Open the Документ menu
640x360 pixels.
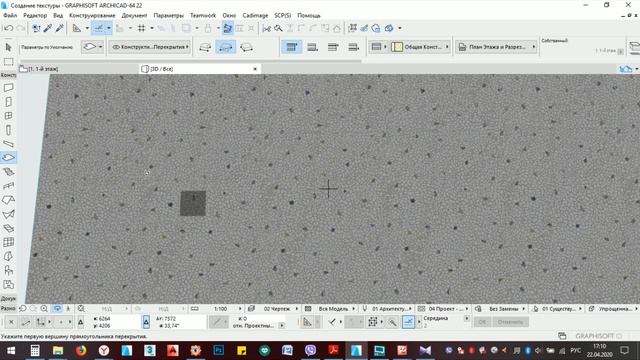(134, 15)
